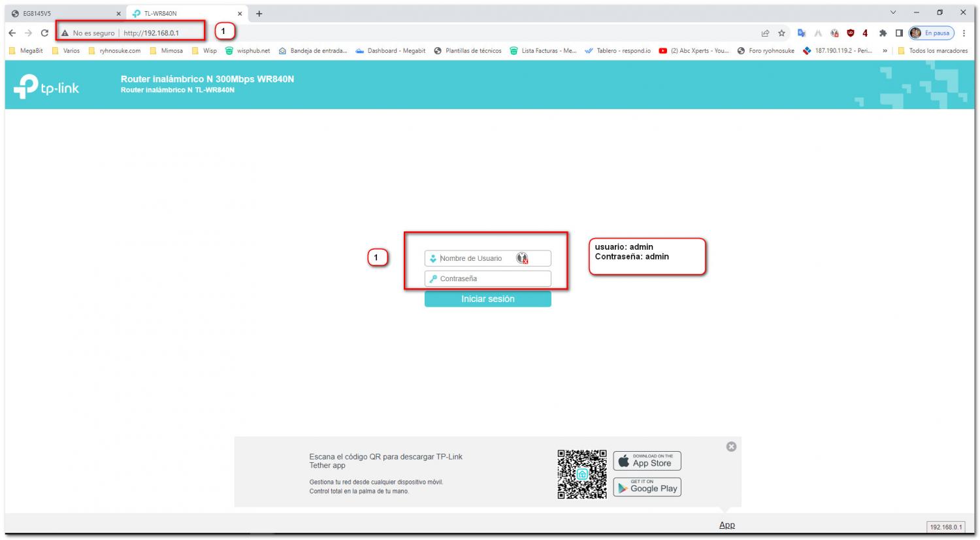Toggle the browser side panel
This screenshot has width=980, height=540.
click(899, 33)
